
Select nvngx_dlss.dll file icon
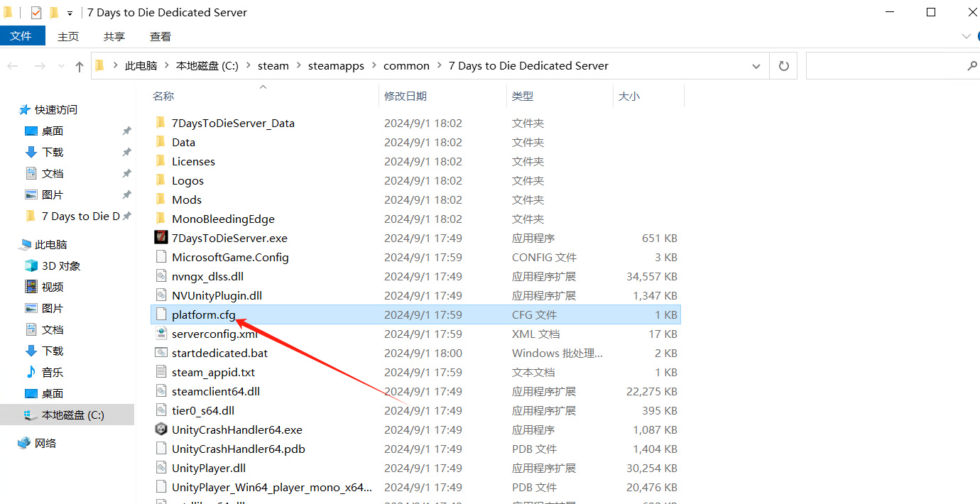pos(160,276)
